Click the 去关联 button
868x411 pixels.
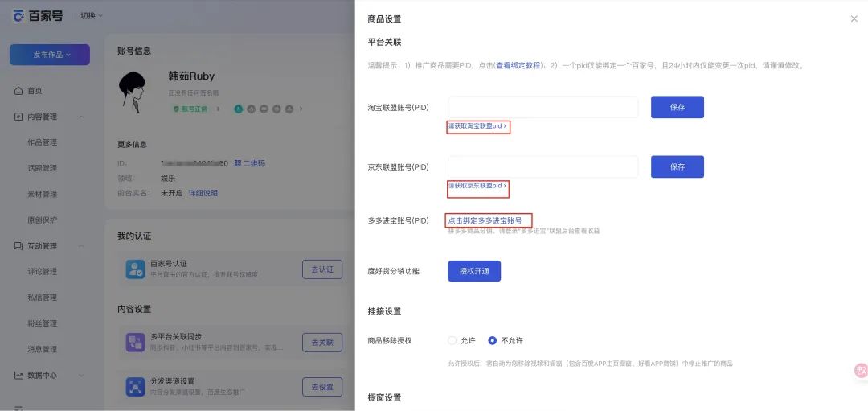322,343
